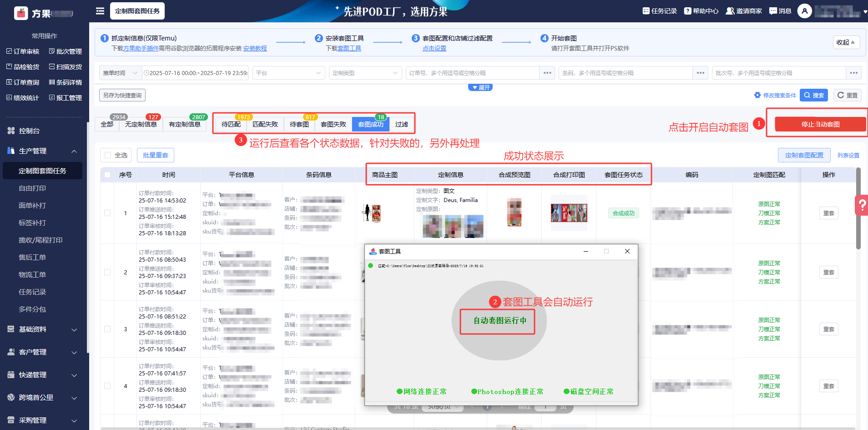Open the 扫描发货 shortcut
Screen dimensions: 868x430
click(x=66, y=67)
